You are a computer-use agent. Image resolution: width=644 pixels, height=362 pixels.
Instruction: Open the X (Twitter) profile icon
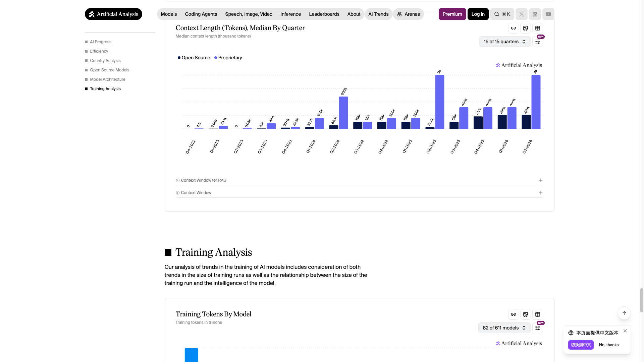(x=522, y=14)
